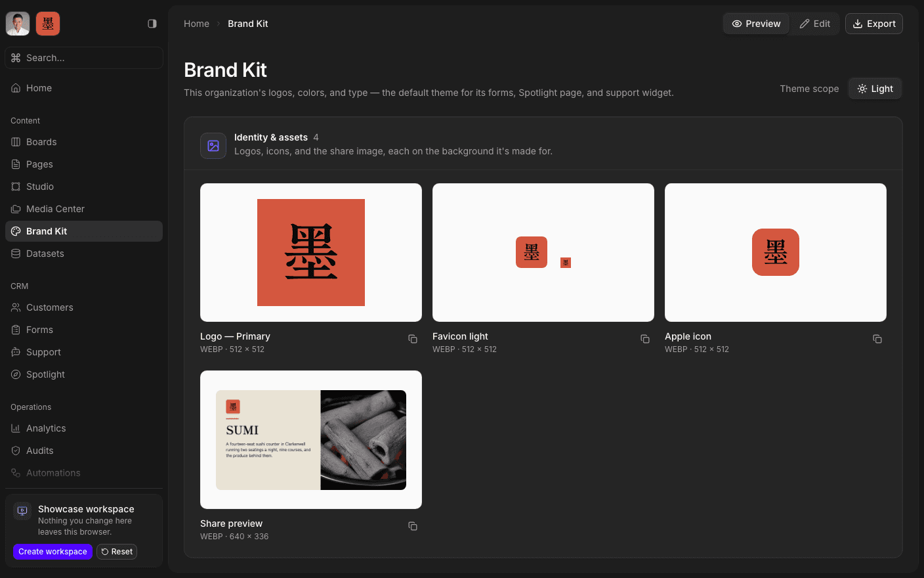This screenshot has width=924, height=578.
Task: Open Pages in the sidebar
Action: [84, 164]
